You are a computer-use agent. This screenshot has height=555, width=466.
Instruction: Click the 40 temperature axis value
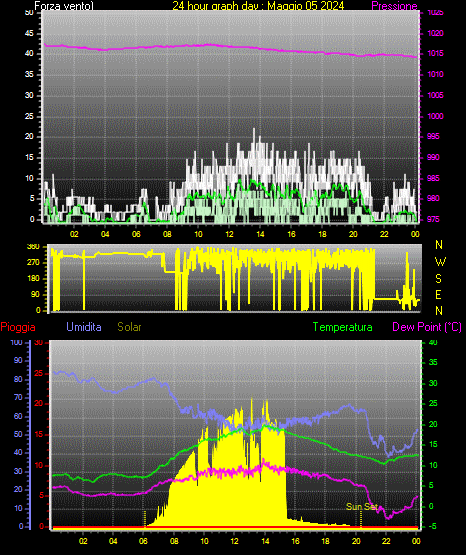point(433,343)
